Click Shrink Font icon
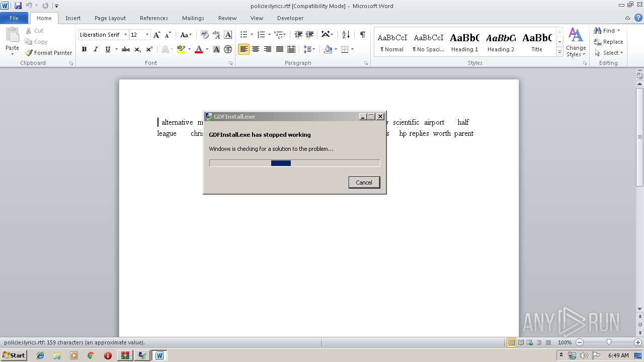Image resolution: width=644 pixels, height=362 pixels. point(168,35)
